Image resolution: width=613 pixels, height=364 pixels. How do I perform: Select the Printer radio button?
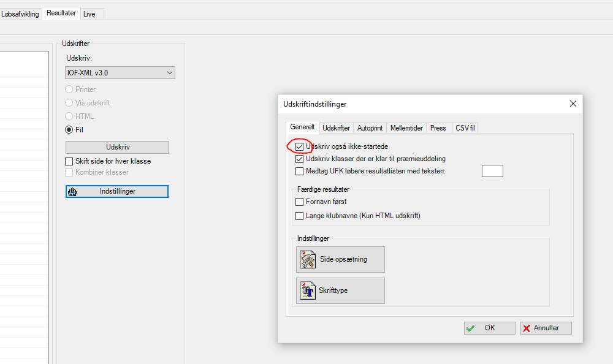(69, 89)
